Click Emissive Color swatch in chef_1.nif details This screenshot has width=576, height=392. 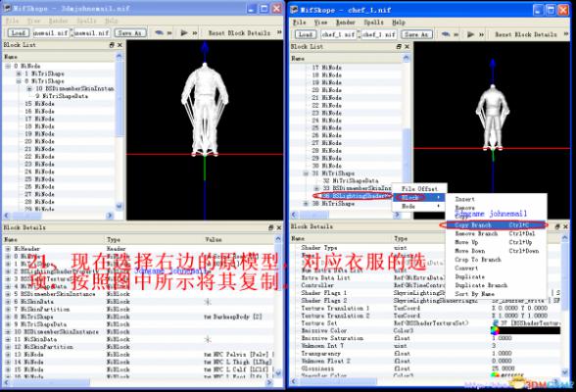click(x=495, y=330)
